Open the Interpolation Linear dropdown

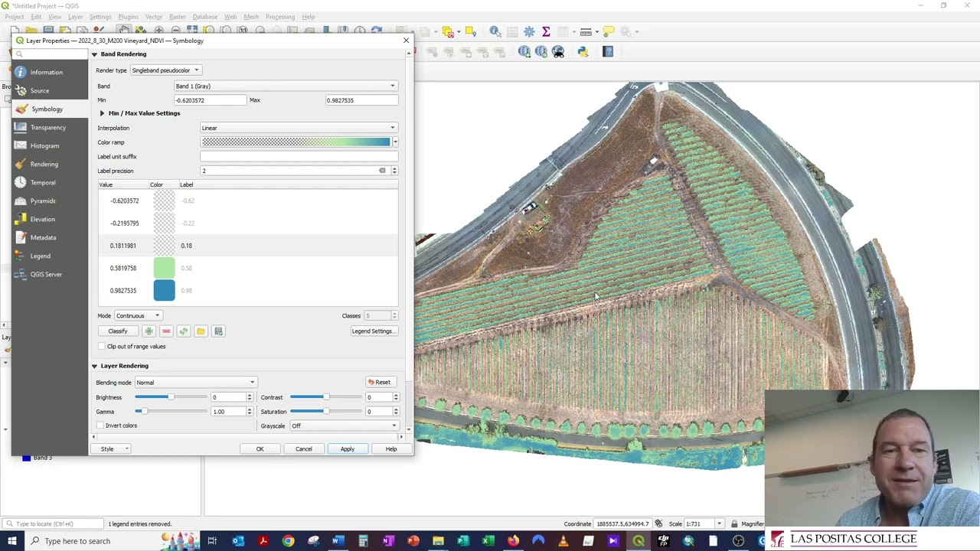click(299, 128)
